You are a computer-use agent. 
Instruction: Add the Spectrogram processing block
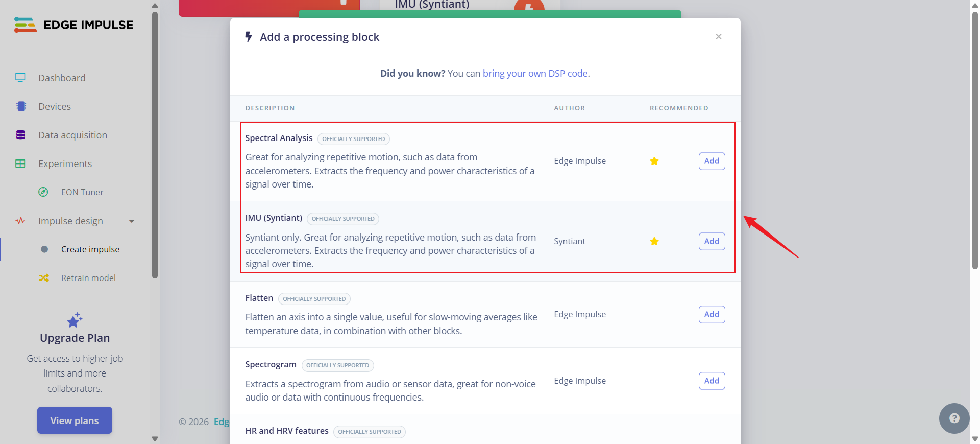(x=712, y=381)
